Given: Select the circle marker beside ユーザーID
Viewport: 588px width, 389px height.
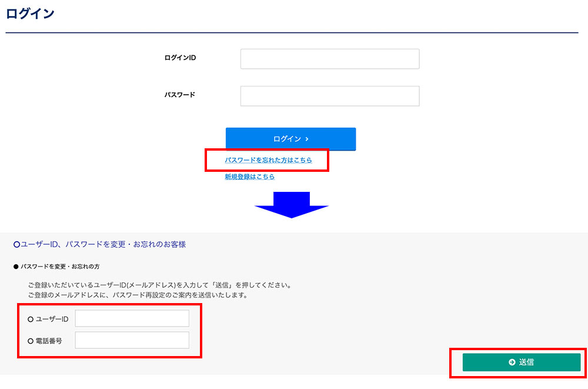Looking at the screenshot, I should coord(31,319).
